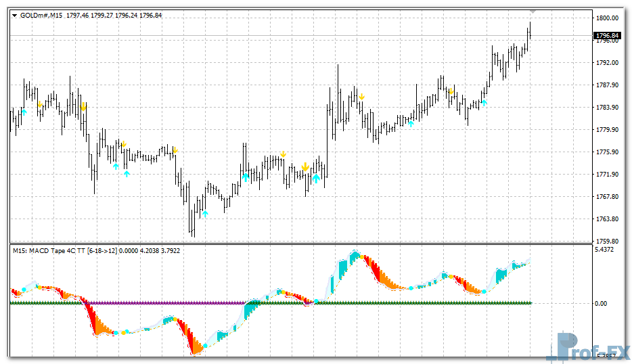Click the leftmost cyan buy arrow
Image resolution: width=632 pixels, height=364 pixels.
[24, 112]
